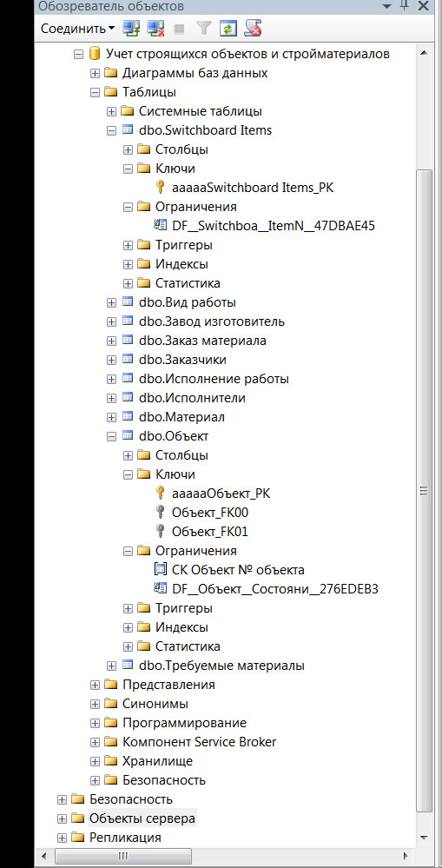Collapse dbo.Switchboard Items table
The height and width of the screenshot is (868, 442).
pos(111,130)
